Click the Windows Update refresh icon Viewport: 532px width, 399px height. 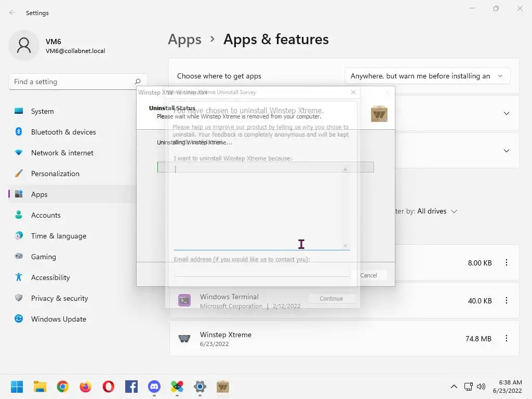19,318
